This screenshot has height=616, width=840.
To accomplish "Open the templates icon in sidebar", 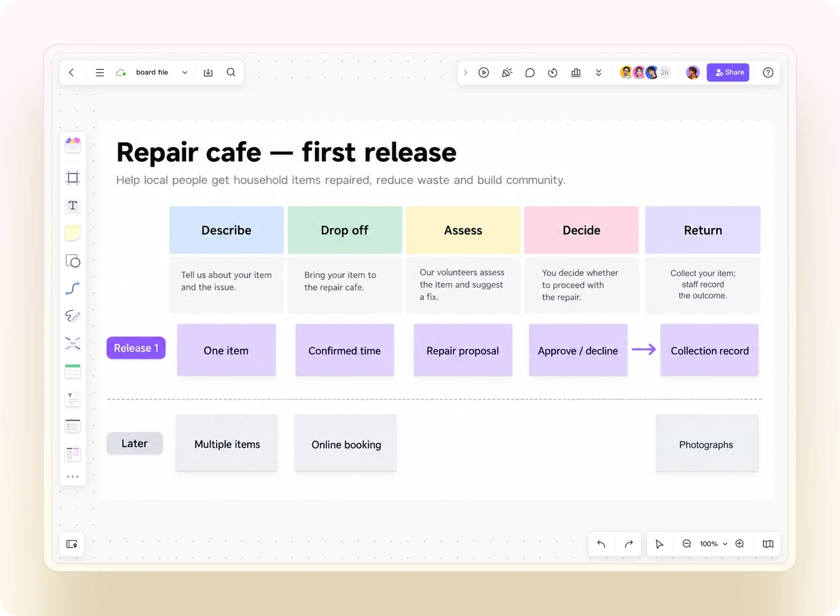I will 73,144.
